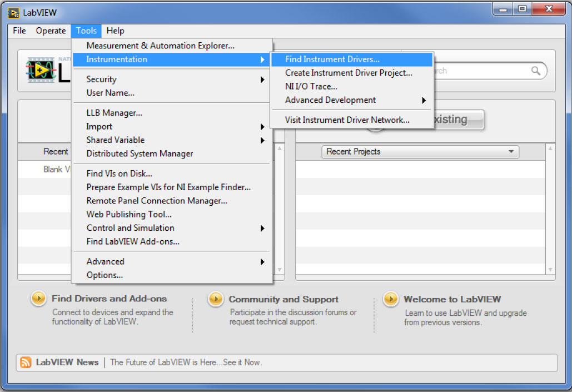Click the search input field

pos(484,71)
